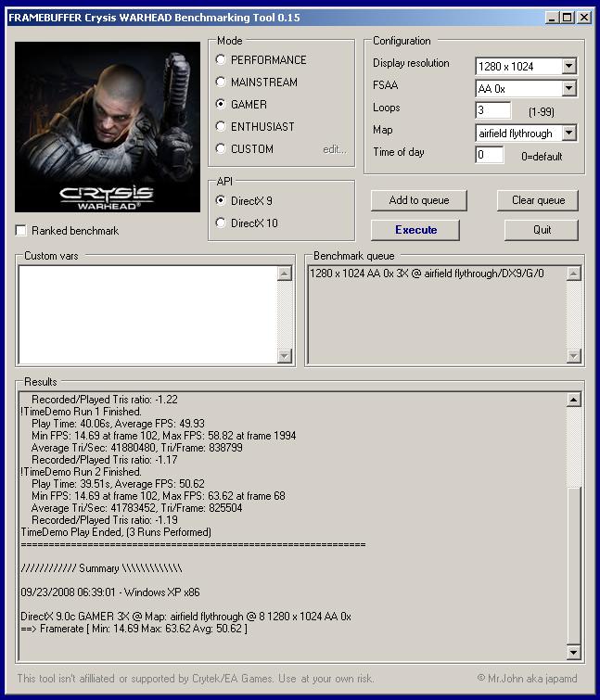Viewport: 600px width, 700px height.
Task: Click the Quit button
Action: [542, 230]
